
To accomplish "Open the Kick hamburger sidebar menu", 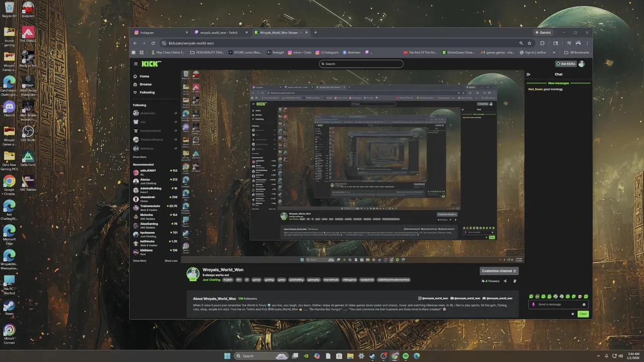I will point(136,64).
